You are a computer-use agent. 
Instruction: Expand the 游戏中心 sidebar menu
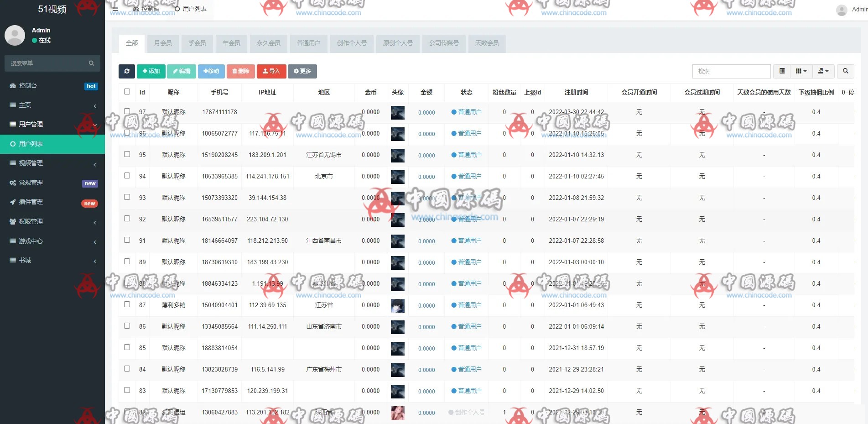click(52, 241)
